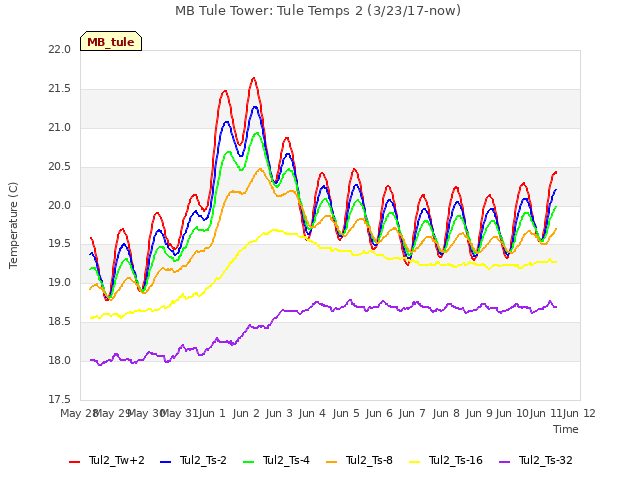Screen dimensions: 640x480
Task: Click the purple Tul2_Ts-32 legend swatch
Action: (x=504, y=462)
